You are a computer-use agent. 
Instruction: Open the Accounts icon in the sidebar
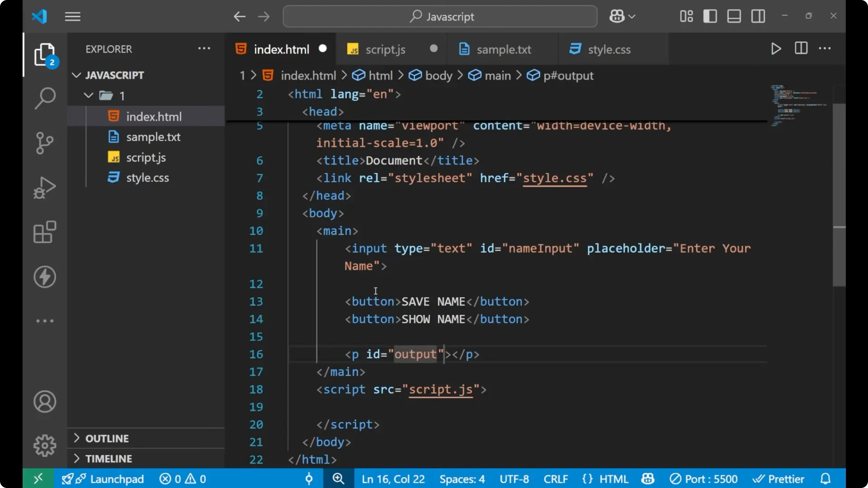[x=45, y=402]
